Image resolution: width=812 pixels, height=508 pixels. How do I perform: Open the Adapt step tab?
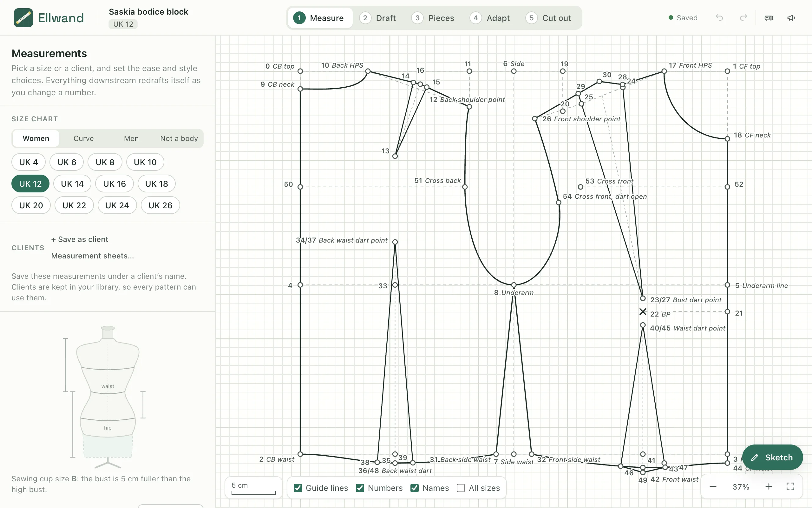490,18
